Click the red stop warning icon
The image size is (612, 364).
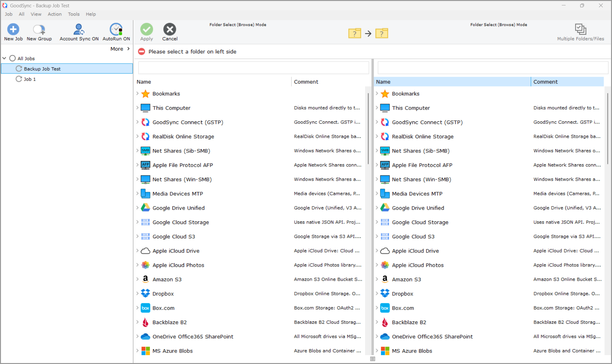click(142, 51)
